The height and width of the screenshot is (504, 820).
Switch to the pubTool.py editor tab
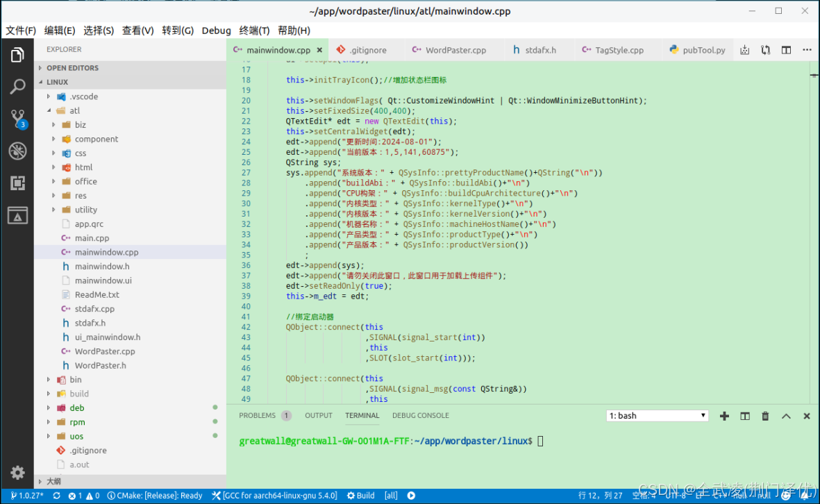tap(697, 50)
